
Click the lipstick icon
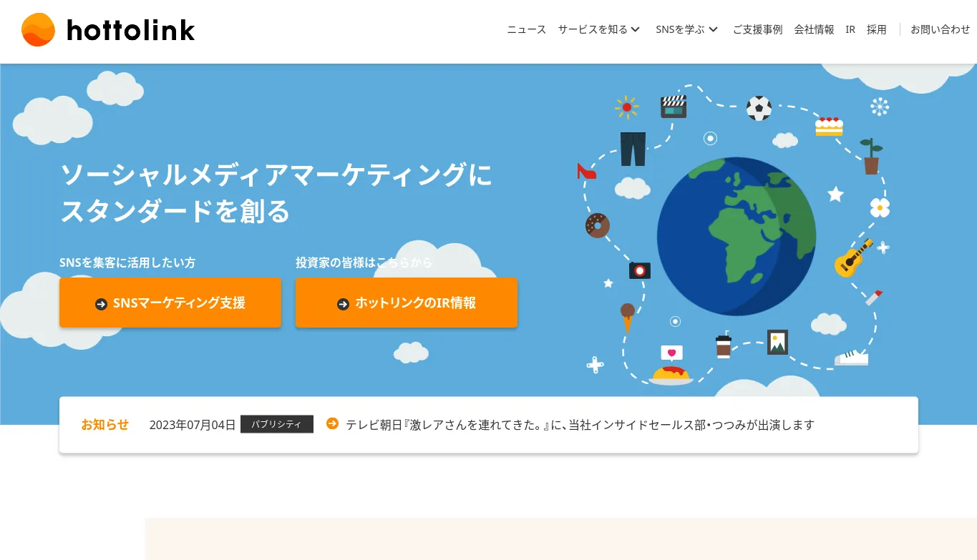pos(874,298)
